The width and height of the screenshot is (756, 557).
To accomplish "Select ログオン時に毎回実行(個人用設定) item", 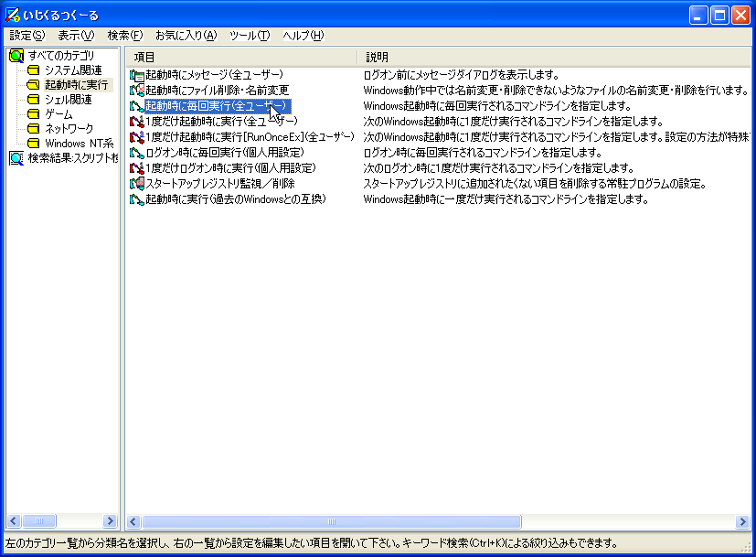I will point(225,153).
